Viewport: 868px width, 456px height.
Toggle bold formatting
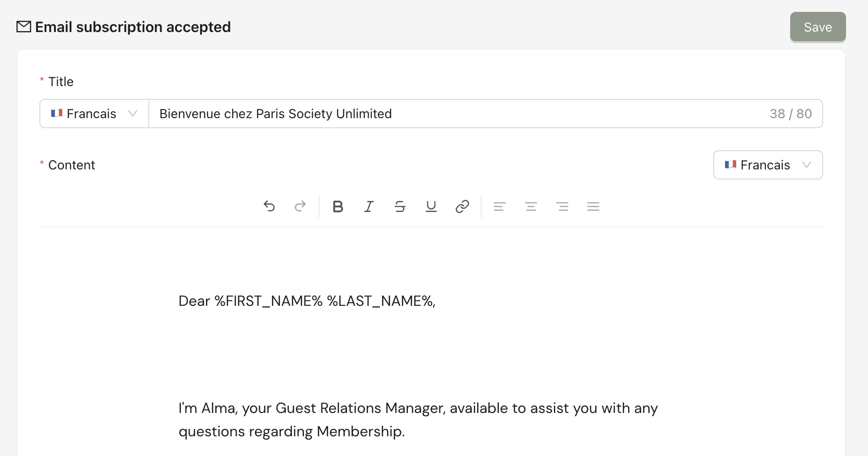point(338,206)
